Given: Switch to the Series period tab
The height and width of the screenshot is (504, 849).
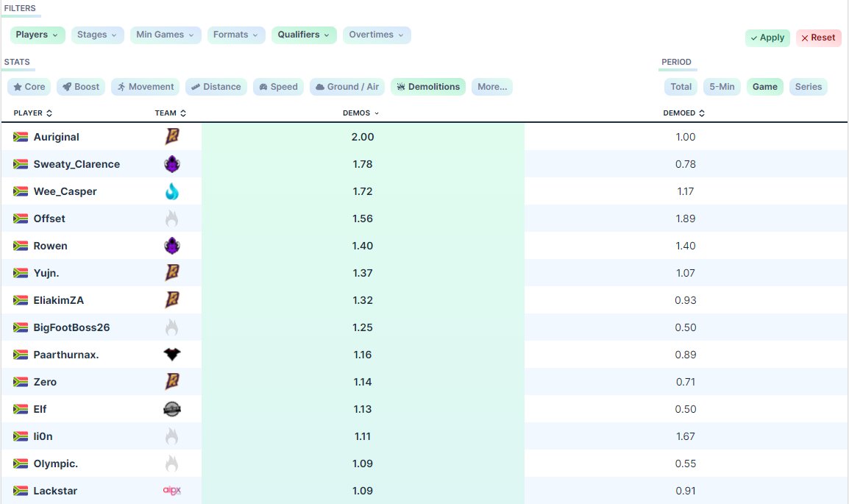Looking at the screenshot, I should point(808,86).
